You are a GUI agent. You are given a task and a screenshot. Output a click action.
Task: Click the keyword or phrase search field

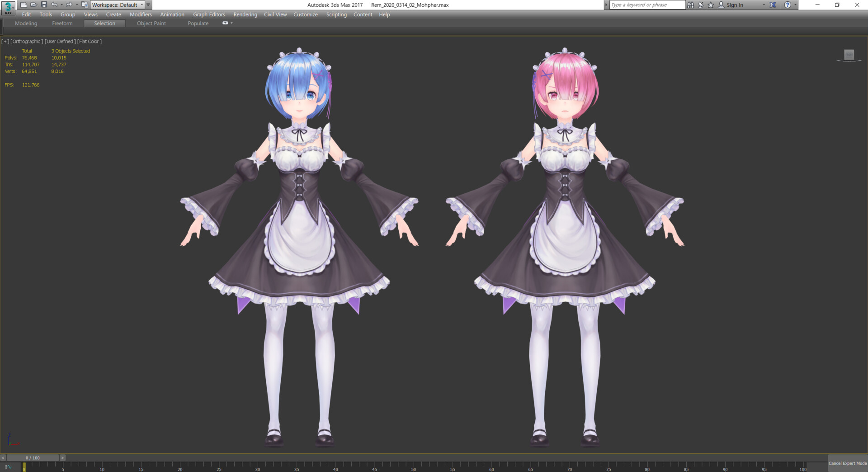[x=647, y=5]
